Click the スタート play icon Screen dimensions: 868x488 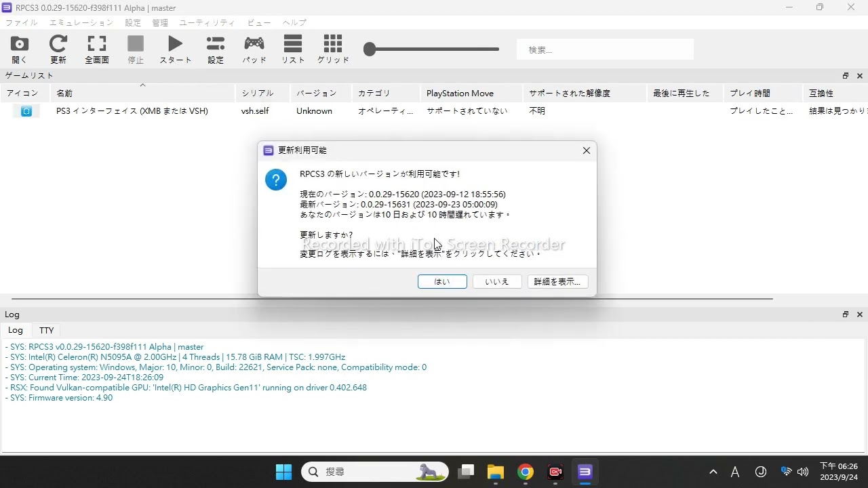[176, 49]
